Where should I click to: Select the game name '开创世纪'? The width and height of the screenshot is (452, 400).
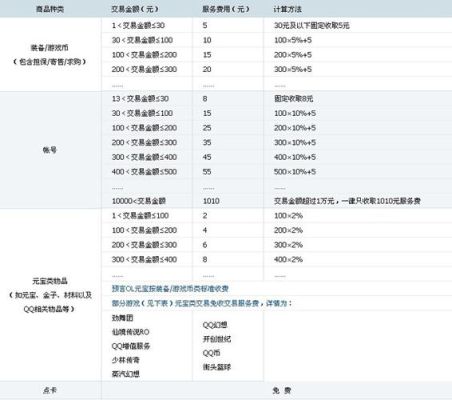(x=217, y=339)
